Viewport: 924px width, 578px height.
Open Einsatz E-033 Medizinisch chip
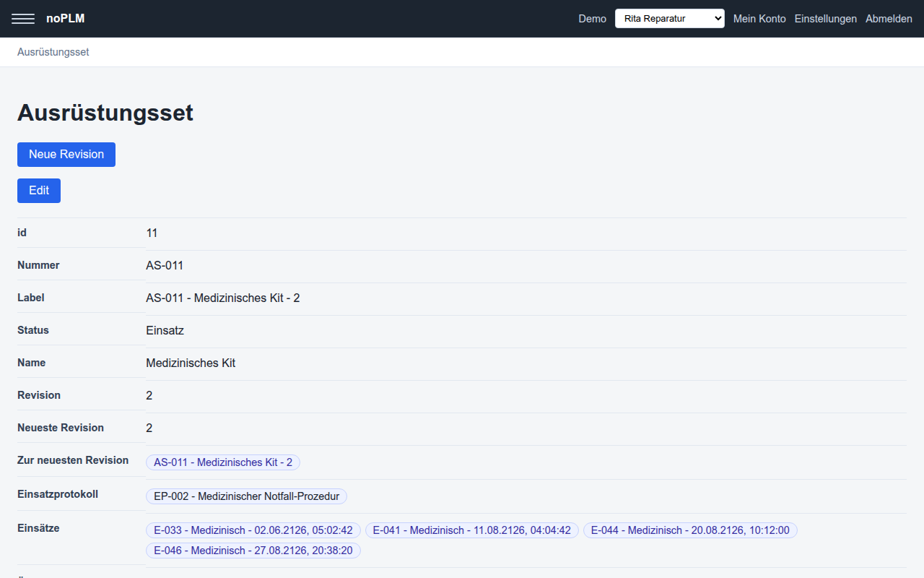[x=253, y=530]
